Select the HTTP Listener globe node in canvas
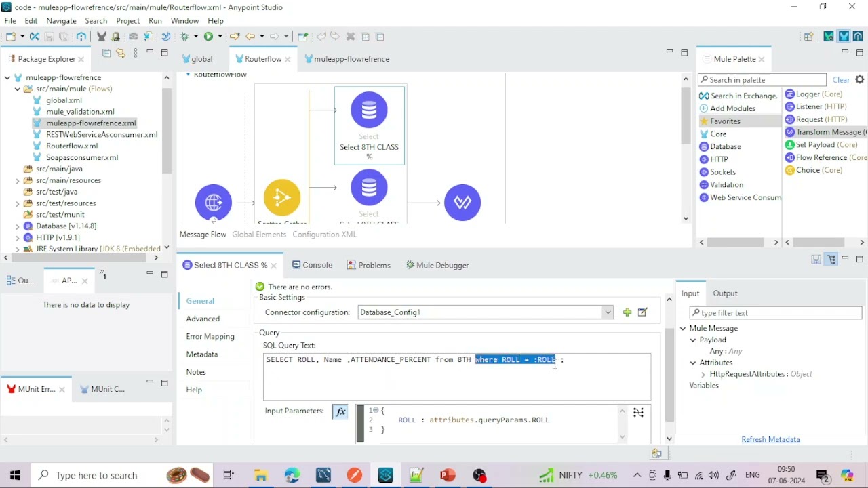Image resolution: width=868 pixels, height=488 pixels. pyautogui.click(x=214, y=202)
